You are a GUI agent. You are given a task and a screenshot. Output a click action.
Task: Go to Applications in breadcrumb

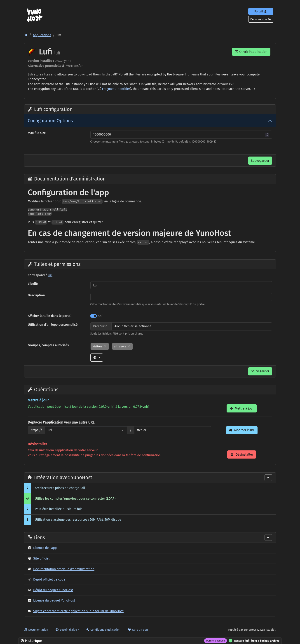click(42, 35)
